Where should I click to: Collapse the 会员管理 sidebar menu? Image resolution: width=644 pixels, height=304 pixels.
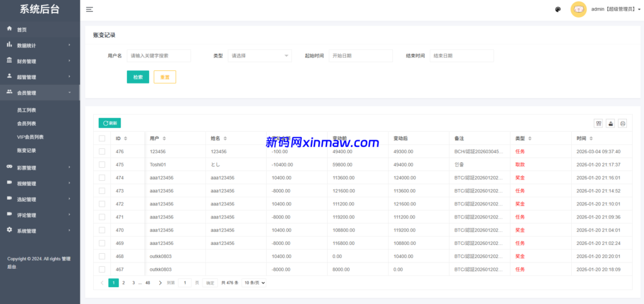pyautogui.click(x=40, y=93)
